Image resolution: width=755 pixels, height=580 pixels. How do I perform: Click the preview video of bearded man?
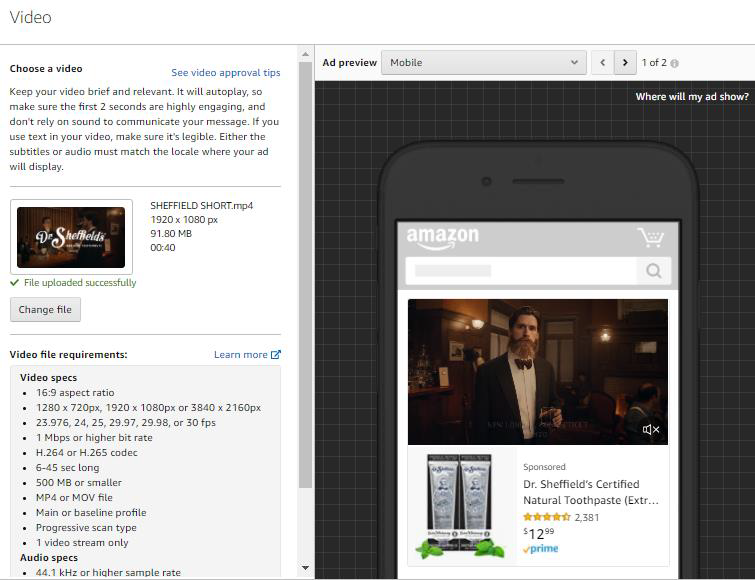(x=538, y=372)
